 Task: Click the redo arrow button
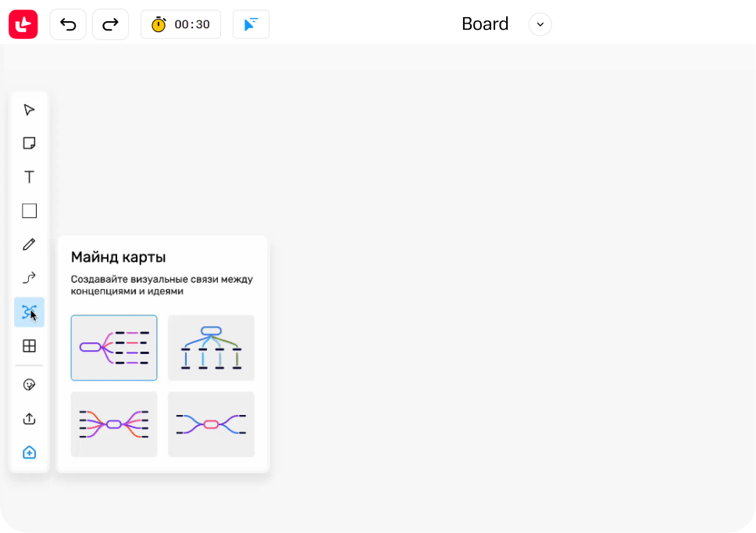click(x=110, y=24)
